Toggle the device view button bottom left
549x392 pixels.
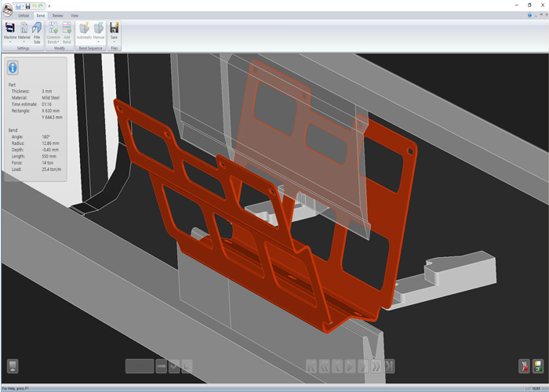click(x=13, y=366)
